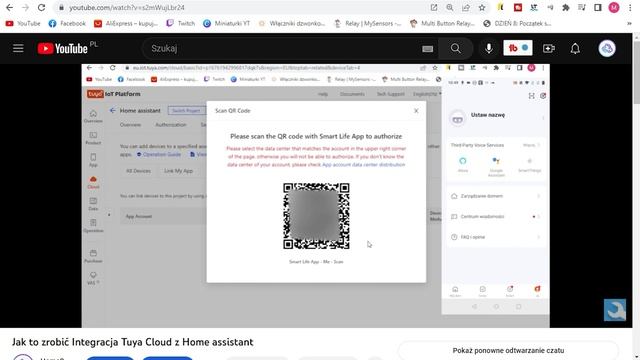Open the YouTube account avatar menu
Screen dimensions: 640x360
coord(607,48)
